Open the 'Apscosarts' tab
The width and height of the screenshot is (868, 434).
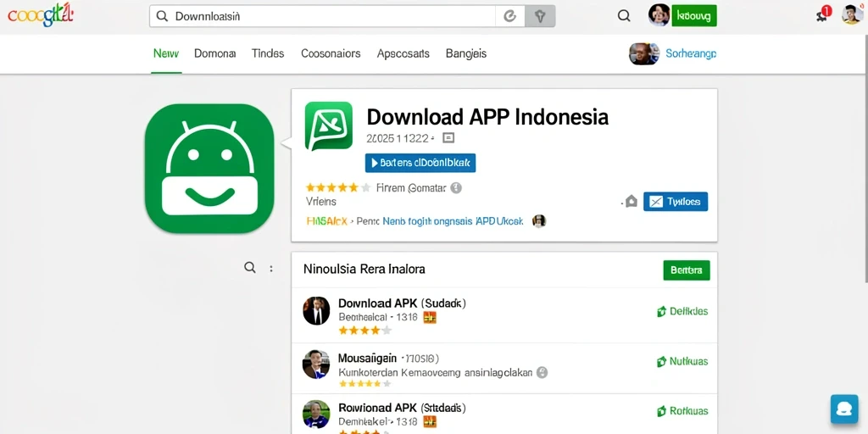coord(403,53)
